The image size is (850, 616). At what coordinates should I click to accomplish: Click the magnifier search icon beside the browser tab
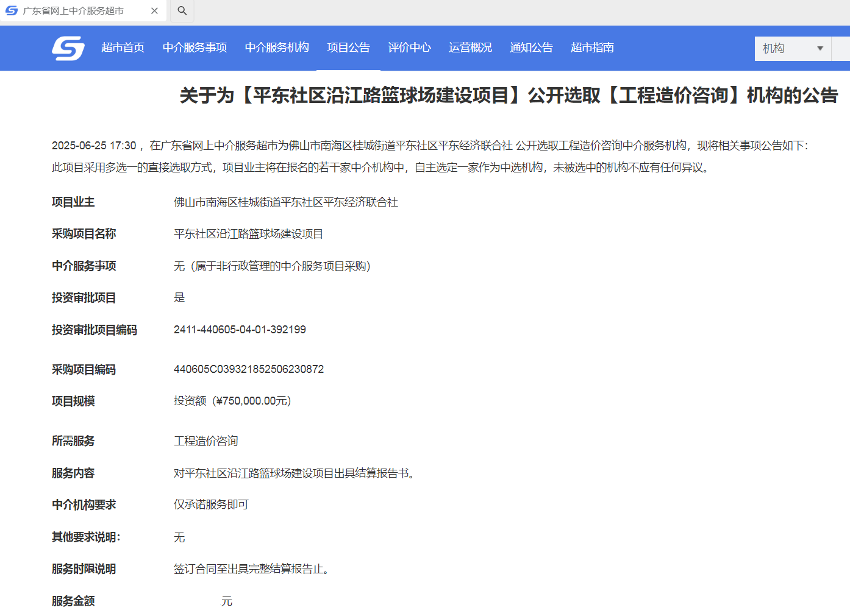(x=182, y=11)
